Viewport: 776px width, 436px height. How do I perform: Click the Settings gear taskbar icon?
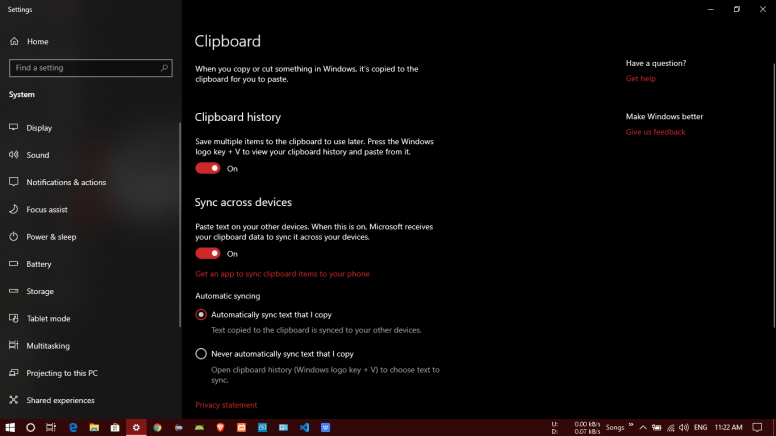[136, 428]
